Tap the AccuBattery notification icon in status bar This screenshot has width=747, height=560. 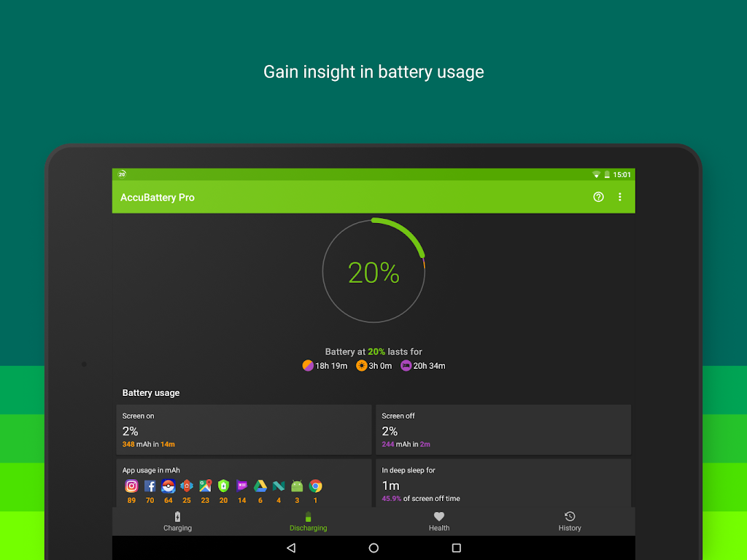click(x=122, y=174)
